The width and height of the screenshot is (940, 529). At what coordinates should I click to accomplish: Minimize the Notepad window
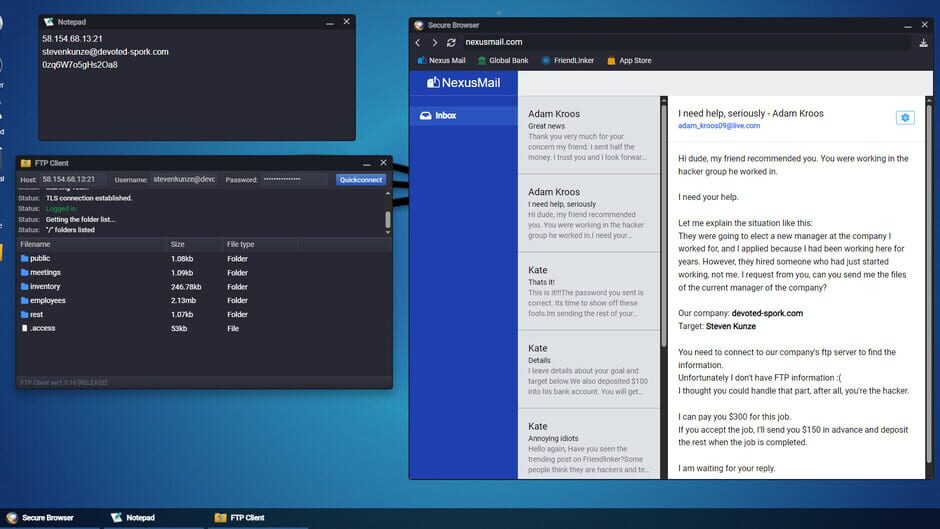pyautogui.click(x=330, y=22)
